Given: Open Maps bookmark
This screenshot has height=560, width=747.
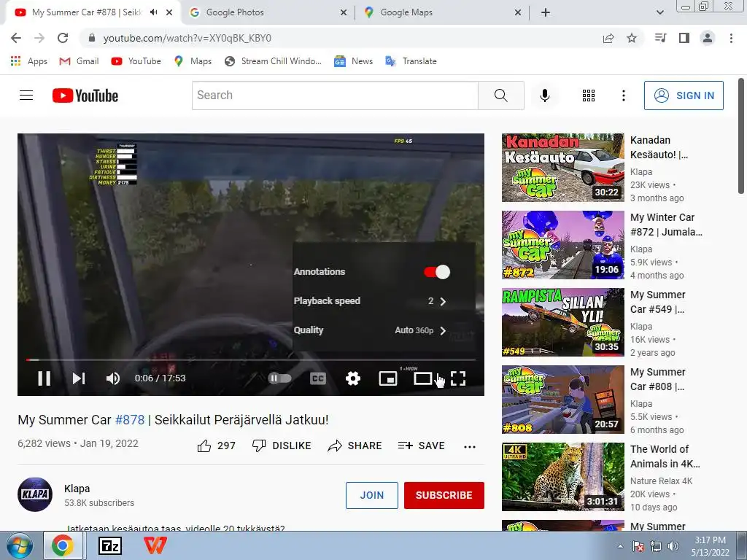Looking at the screenshot, I should tap(193, 61).
